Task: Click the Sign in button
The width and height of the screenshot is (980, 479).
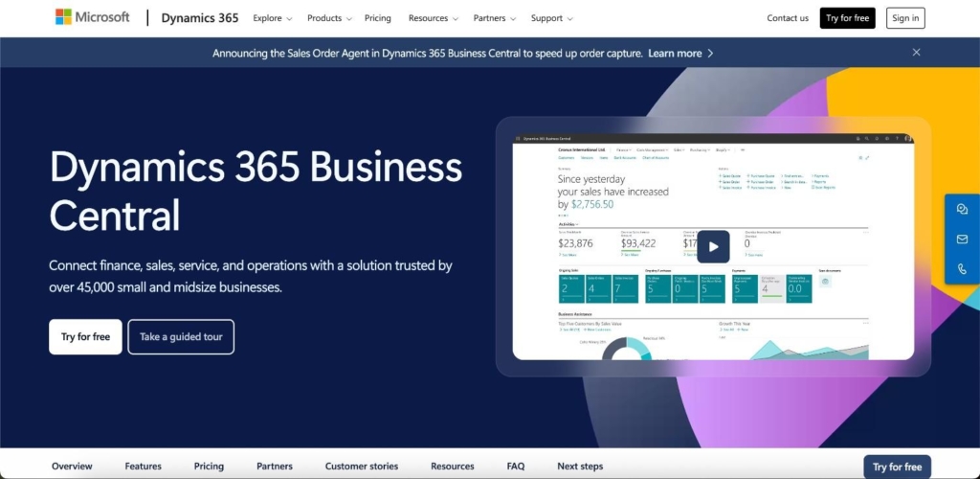Action: coord(905,18)
